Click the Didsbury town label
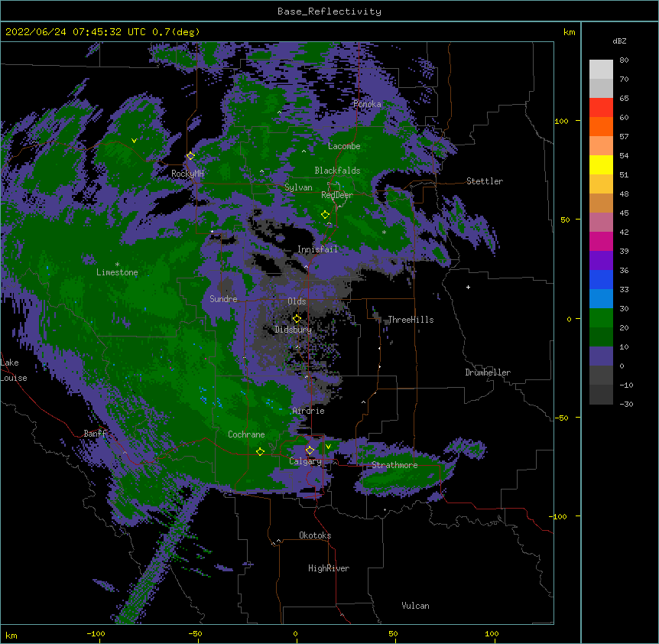This screenshot has width=659, height=644. click(x=293, y=330)
